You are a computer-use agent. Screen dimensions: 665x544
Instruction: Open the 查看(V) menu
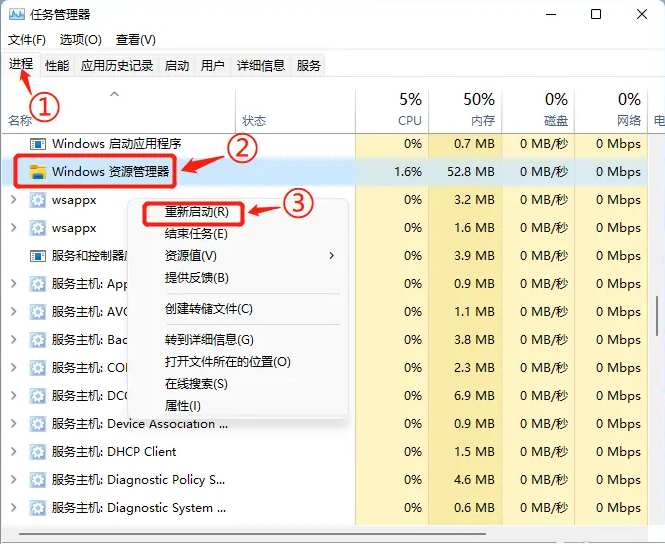[x=136, y=40]
